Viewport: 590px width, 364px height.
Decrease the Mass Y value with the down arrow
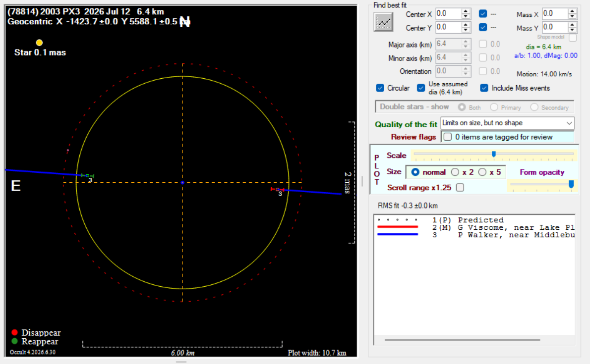point(572,30)
